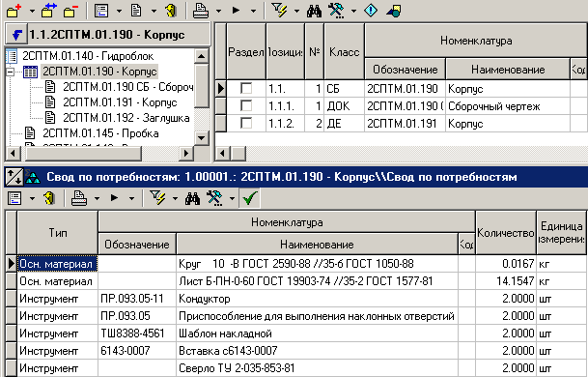Click the remove folder icon with red minus
Viewport: 588px width, 377px height.
coord(70,11)
